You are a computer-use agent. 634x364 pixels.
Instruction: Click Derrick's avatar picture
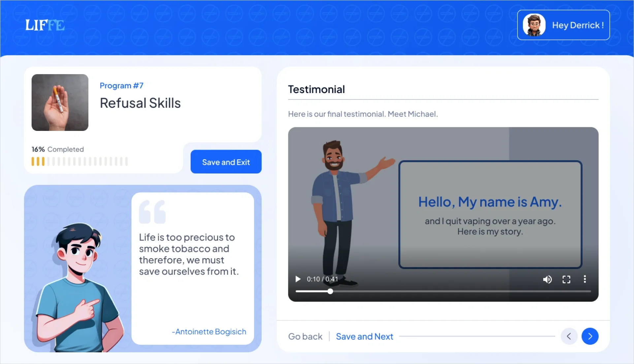pyautogui.click(x=534, y=25)
